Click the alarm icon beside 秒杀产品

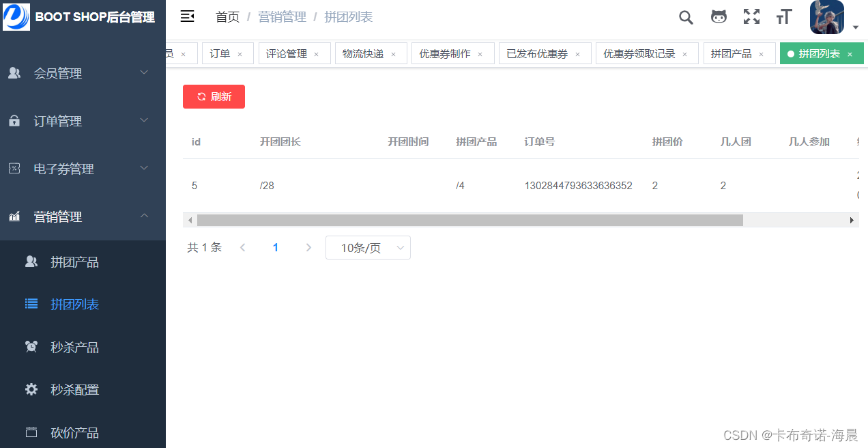click(31, 346)
